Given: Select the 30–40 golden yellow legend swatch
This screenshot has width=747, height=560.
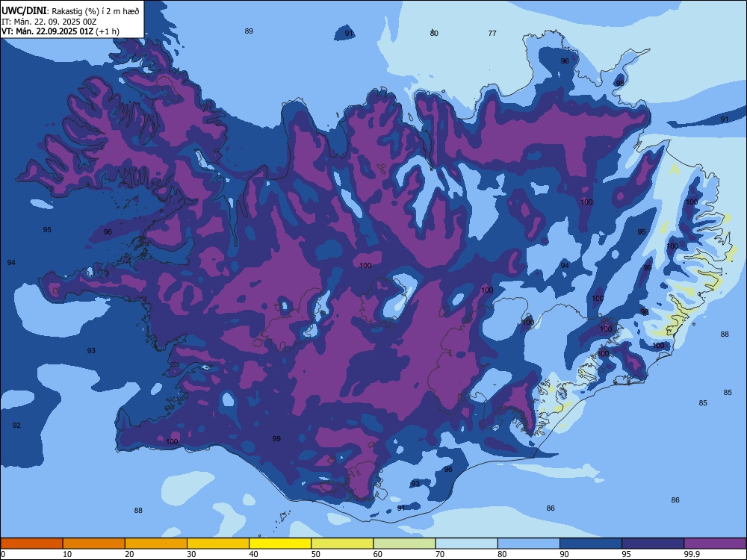Looking at the screenshot, I should (218, 544).
